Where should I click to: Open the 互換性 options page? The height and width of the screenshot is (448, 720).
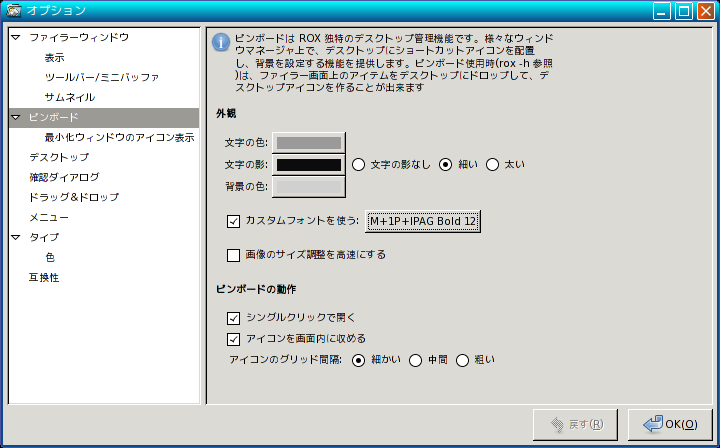(x=44, y=277)
